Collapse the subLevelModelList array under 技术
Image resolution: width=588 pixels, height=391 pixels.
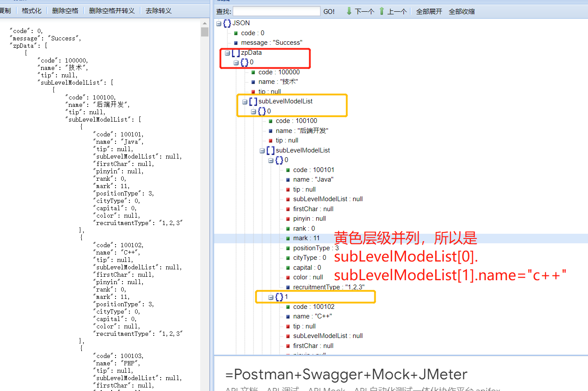pos(244,102)
